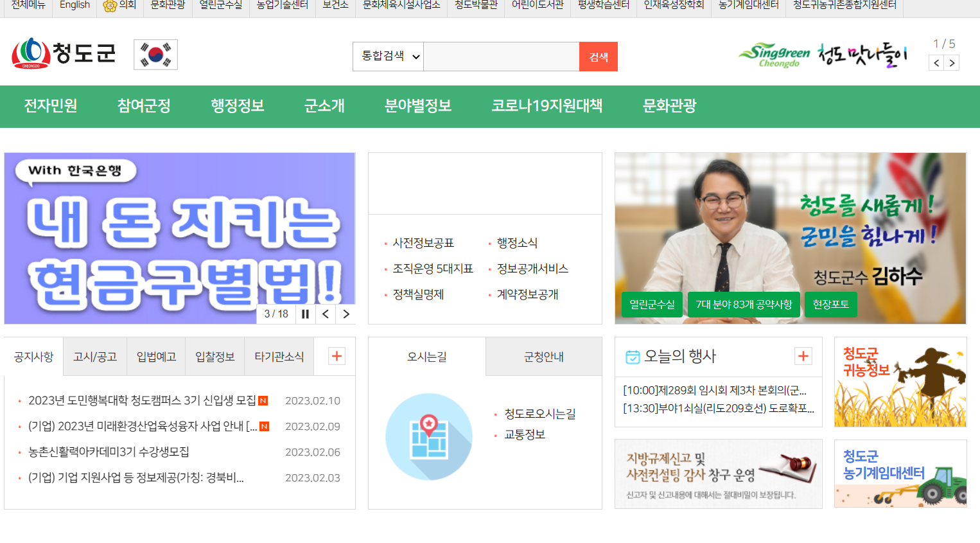Click inside the search input field
980x543 pixels.
pos(501,57)
